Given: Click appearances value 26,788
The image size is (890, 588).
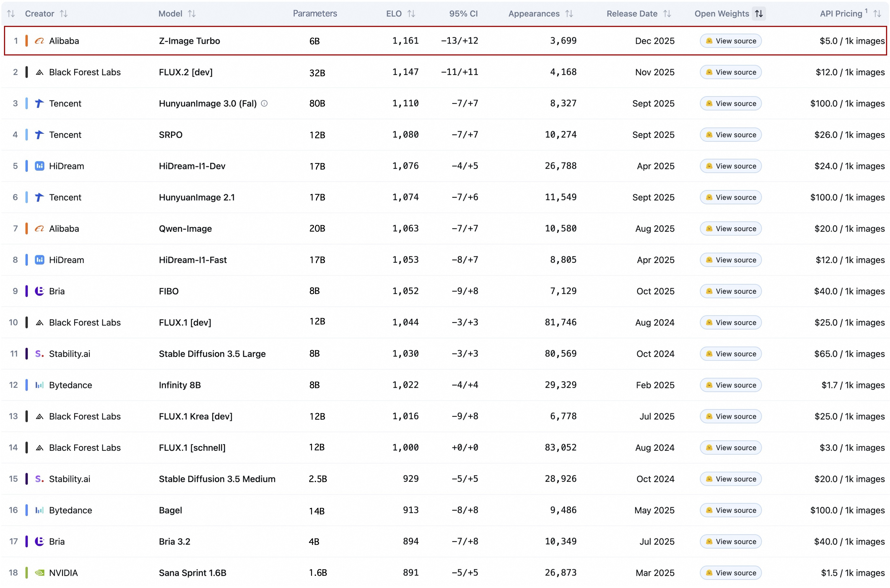Looking at the screenshot, I should point(560,166).
